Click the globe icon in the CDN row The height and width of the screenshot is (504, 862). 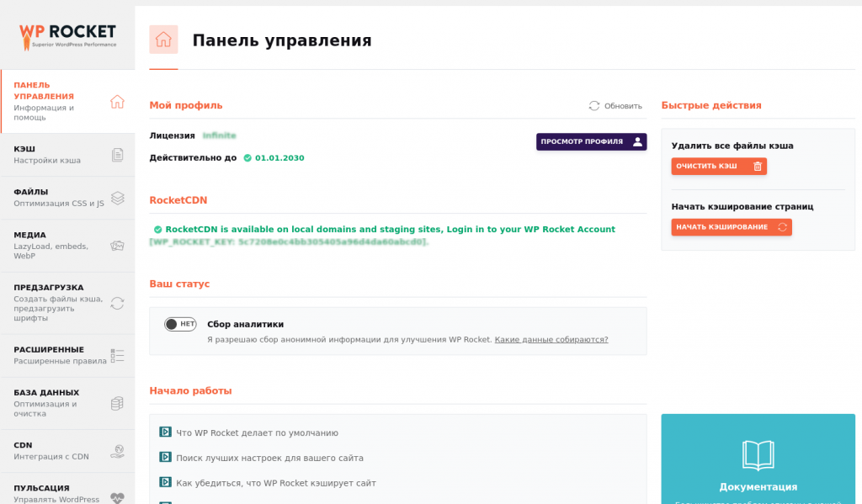point(117,451)
